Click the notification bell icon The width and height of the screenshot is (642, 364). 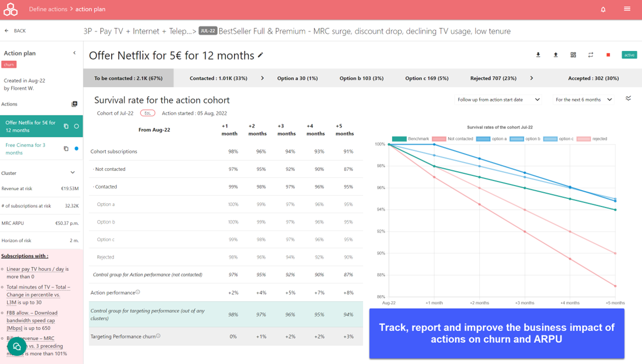tap(603, 9)
